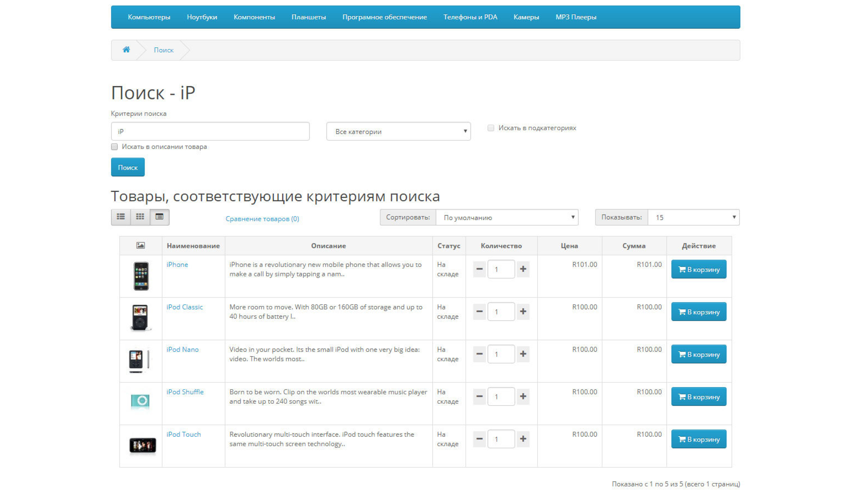
Task: Open the product comparison link
Action: (x=262, y=219)
